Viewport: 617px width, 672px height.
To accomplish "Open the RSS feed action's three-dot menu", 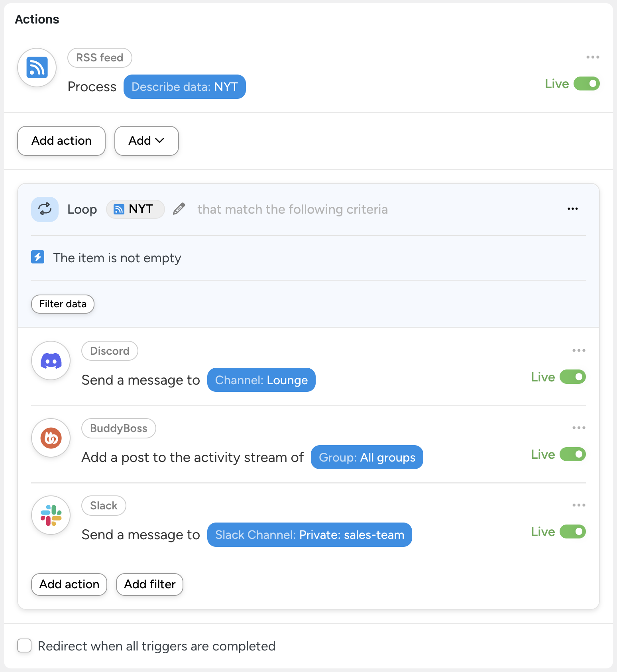I will click(x=593, y=57).
